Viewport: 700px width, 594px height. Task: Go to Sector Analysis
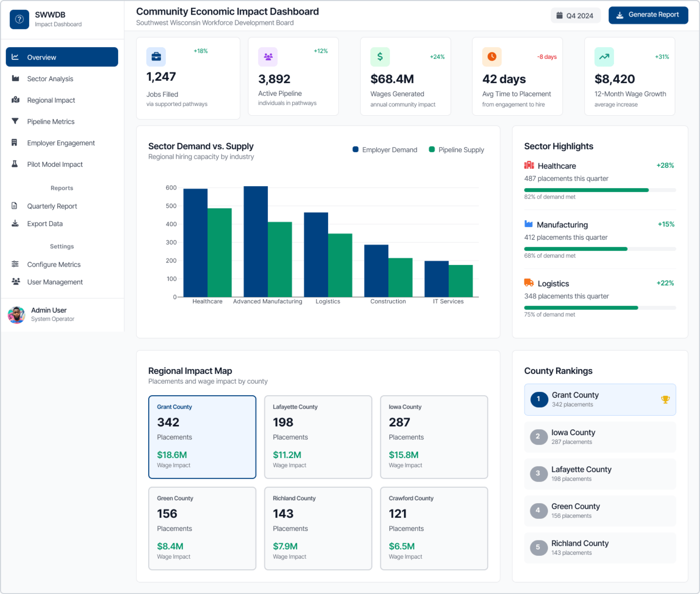coord(62,78)
